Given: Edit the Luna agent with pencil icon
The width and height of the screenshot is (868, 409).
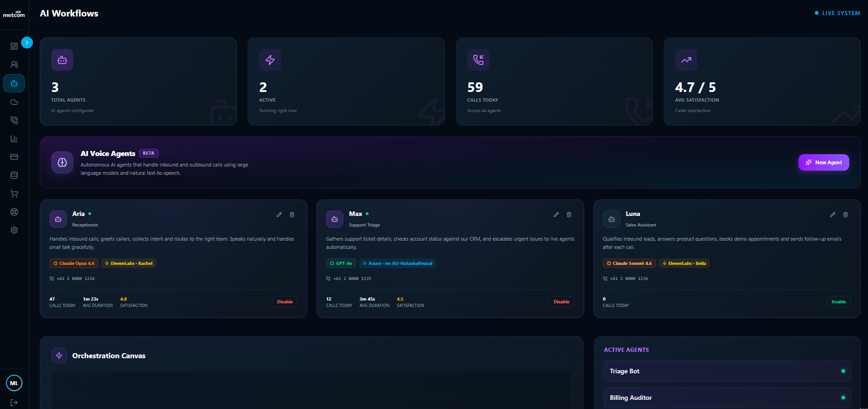Looking at the screenshot, I should 833,215.
